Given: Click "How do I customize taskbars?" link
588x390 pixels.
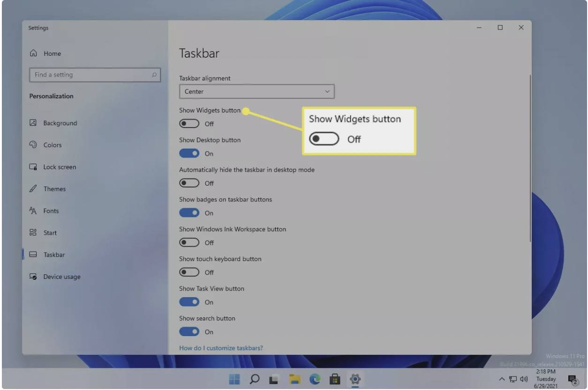Looking at the screenshot, I should 221,348.
